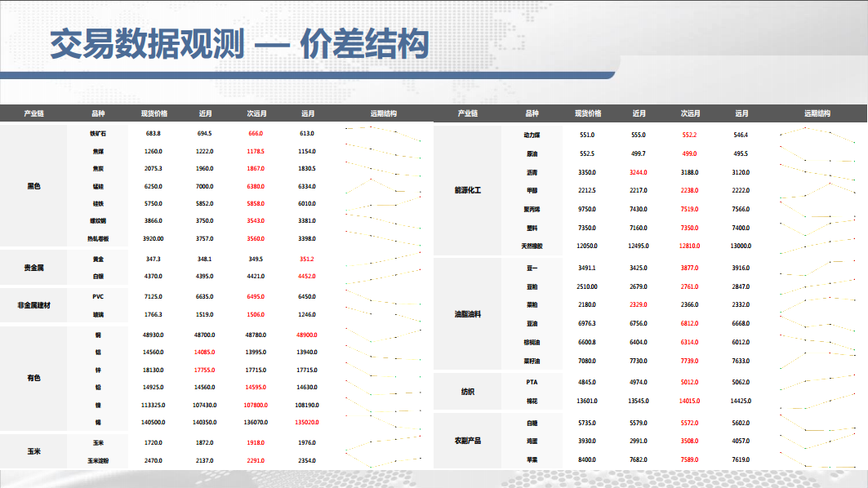Click the slide title 交易数据观测 — 价差结构
The height and width of the screenshot is (488, 868).
click(239, 44)
